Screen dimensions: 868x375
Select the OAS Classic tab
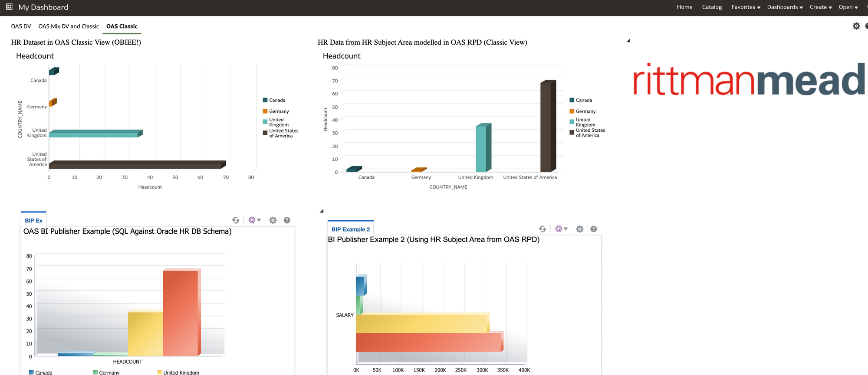coord(122,26)
